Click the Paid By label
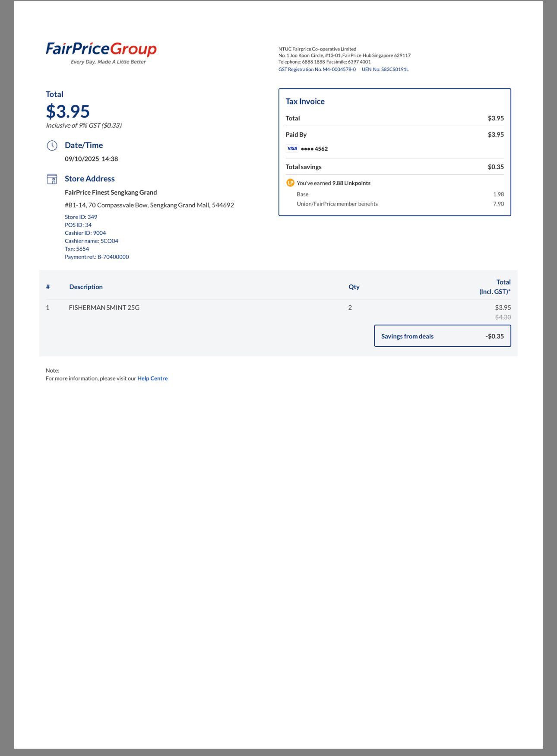 296,135
